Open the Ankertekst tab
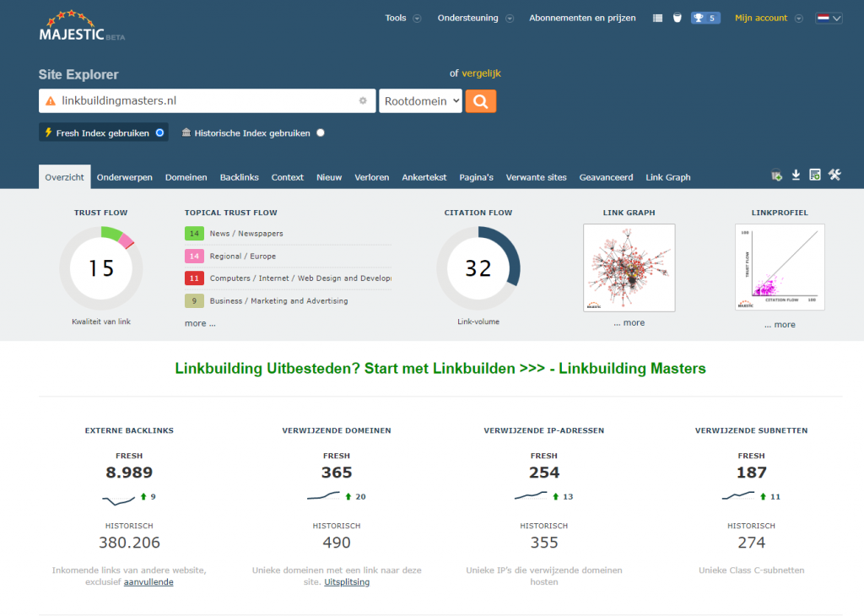The width and height of the screenshot is (864, 616). tap(424, 177)
